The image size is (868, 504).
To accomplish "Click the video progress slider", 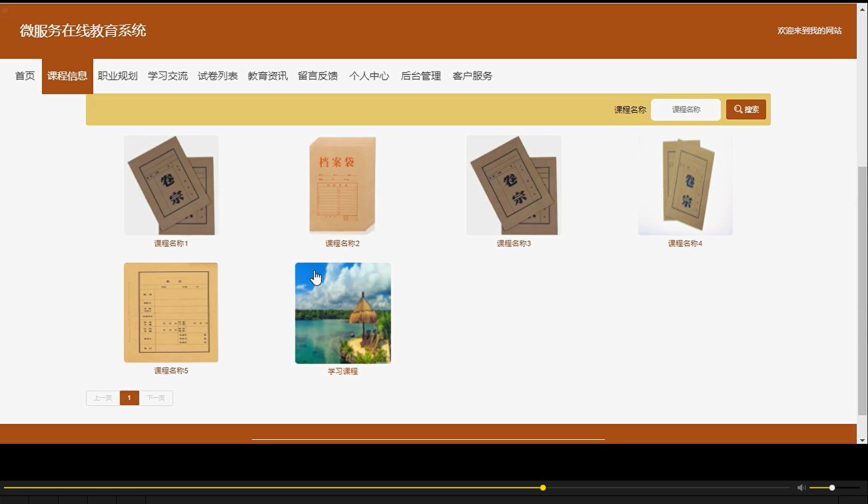I will point(542,487).
